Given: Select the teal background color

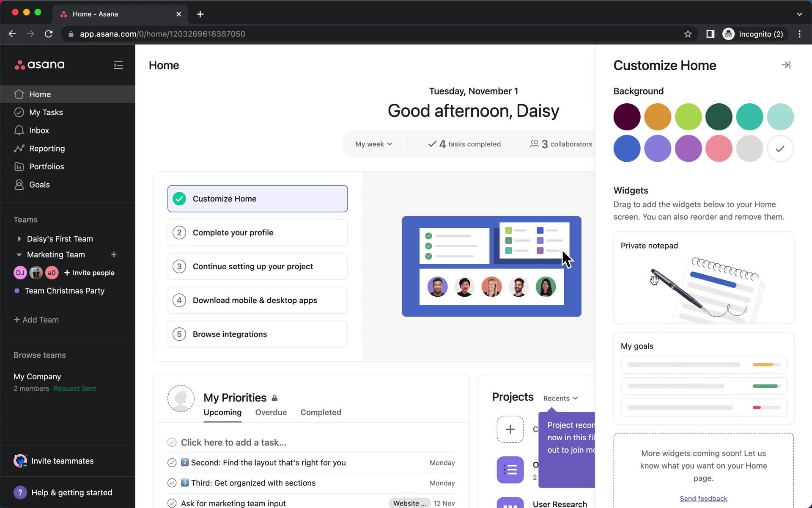Looking at the screenshot, I should [749, 117].
